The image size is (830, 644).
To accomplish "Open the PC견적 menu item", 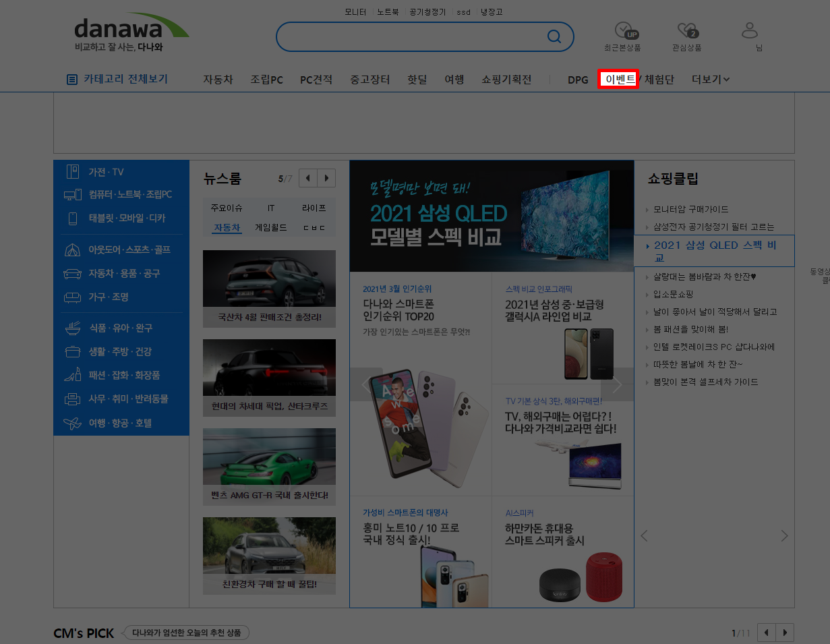I will tap(316, 80).
